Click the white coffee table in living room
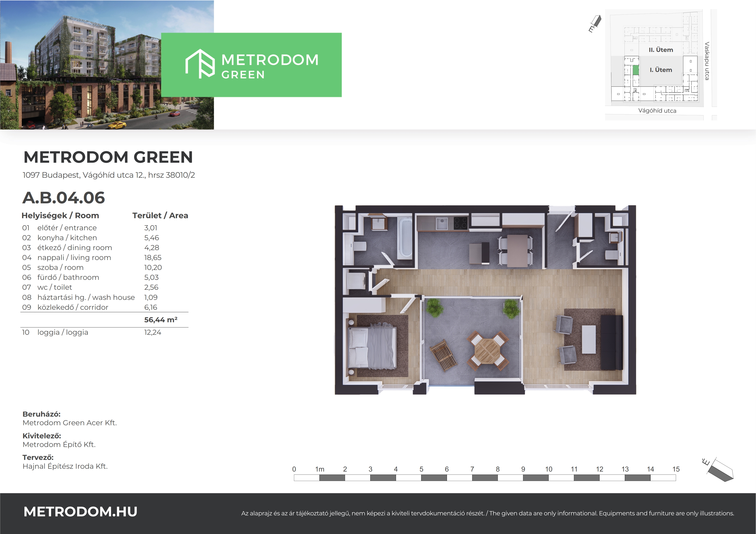 pos(589,339)
